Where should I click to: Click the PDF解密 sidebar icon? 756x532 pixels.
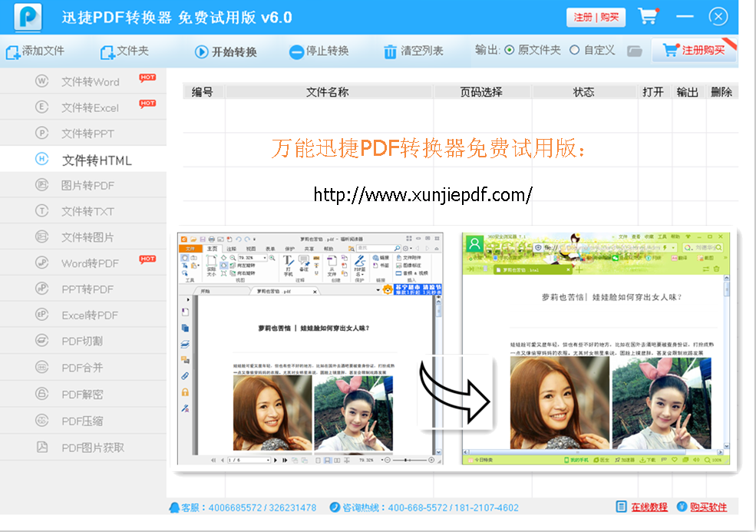[x=42, y=394]
